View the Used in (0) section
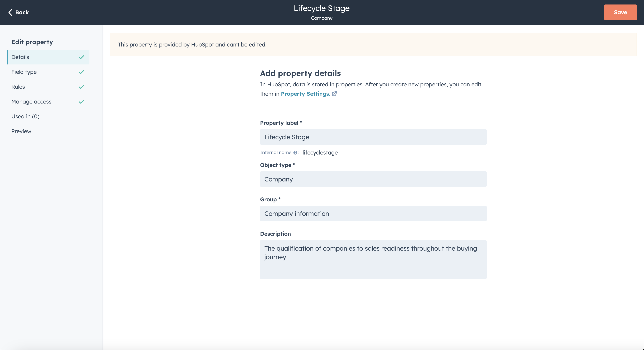The height and width of the screenshot is (350, 644). click(25, 116)
